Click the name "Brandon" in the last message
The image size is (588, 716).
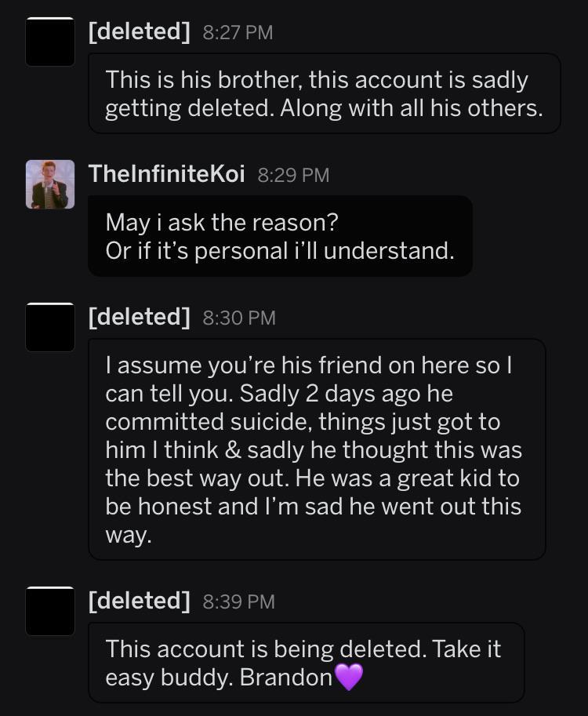286,678
